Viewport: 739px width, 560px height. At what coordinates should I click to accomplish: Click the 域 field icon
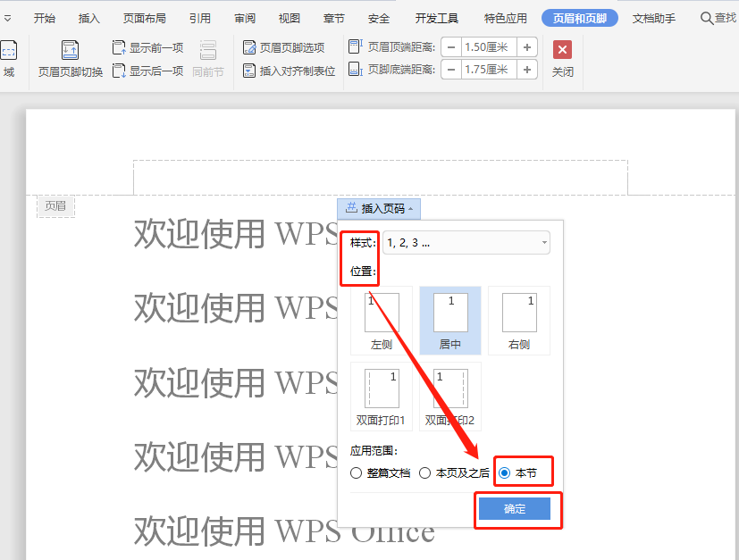[x=8, y=50]
